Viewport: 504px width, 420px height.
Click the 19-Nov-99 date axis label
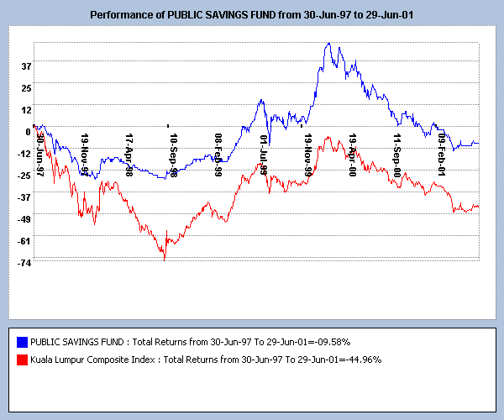click(x=308, y=155)
